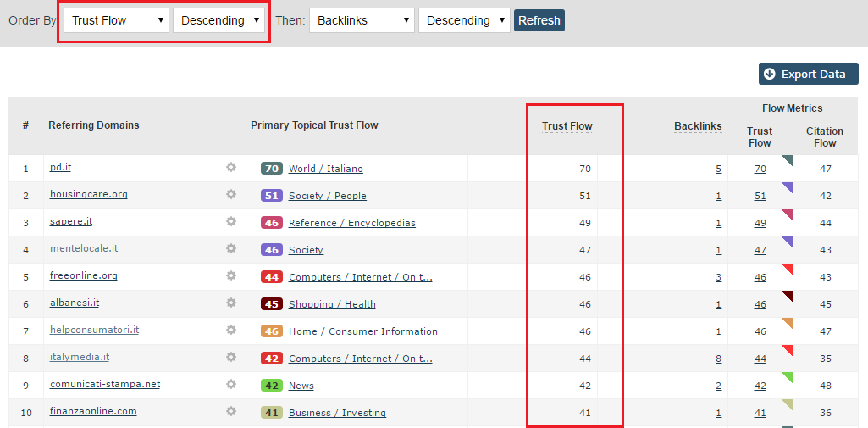868x428 pixels.
Task: Click the backlinks count 5 for pd.it
Action: pyautogui.click(x=719, y=169)
